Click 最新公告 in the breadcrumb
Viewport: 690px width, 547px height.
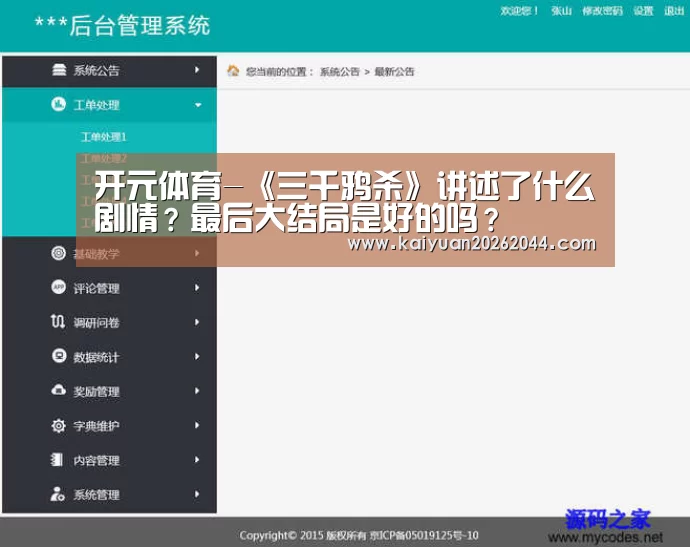coord(394,71)
